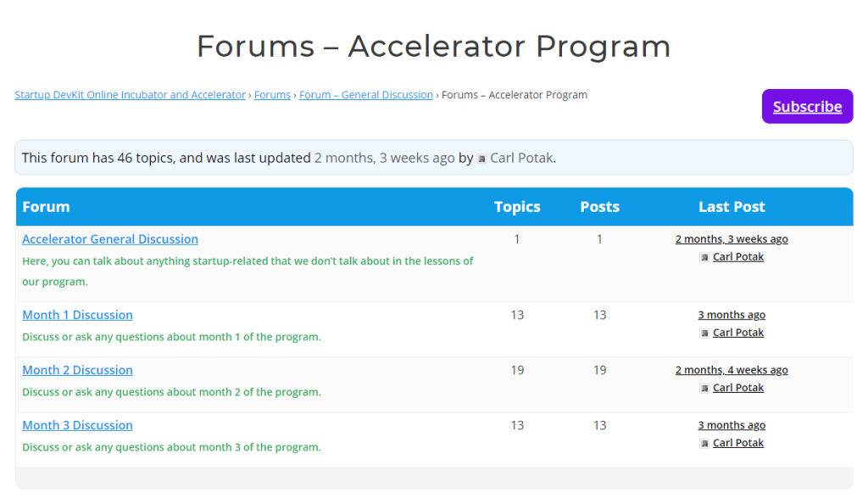Click the avatar icon beside Carl Potak under Month 3

click(704, 442)
